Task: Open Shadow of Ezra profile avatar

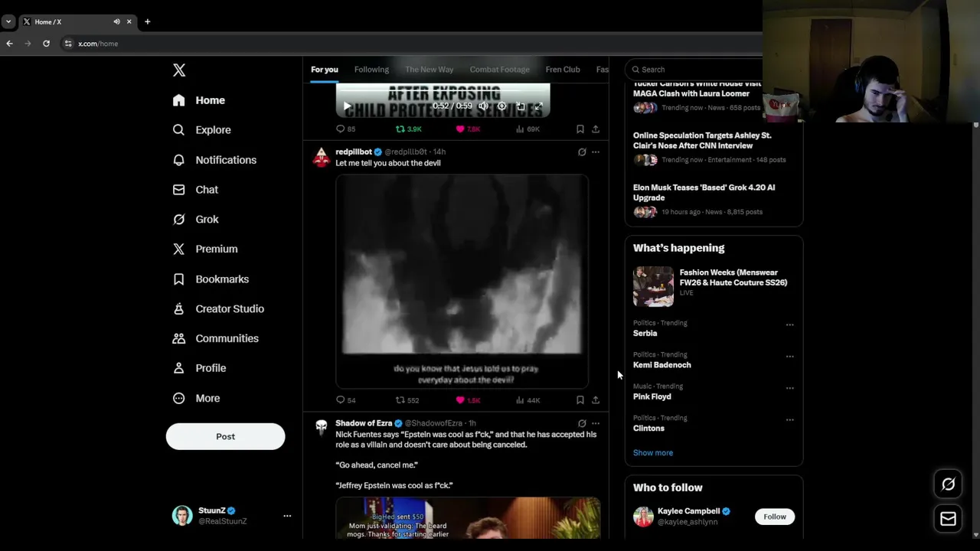Action: (x=322, y=427)
